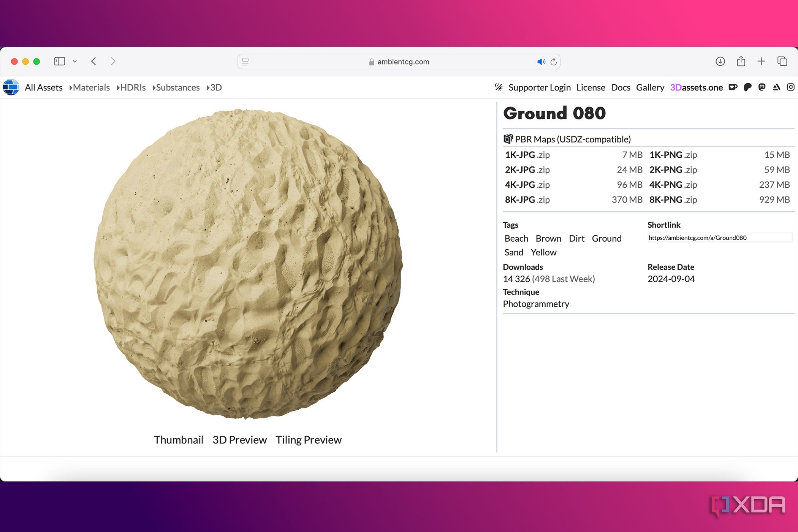This screenshot has width=798, height=532.
Task: Open the License page
Action: [591, 87]
